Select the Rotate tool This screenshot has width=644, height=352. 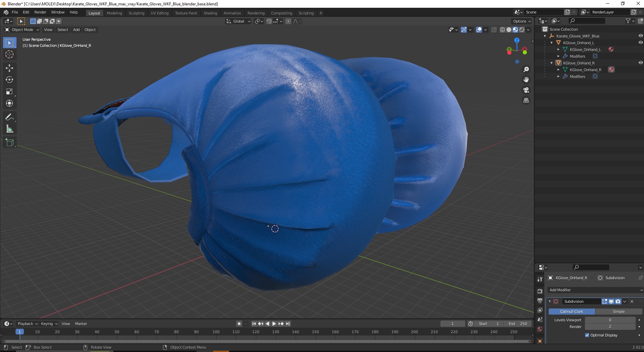(x=9, y=80)
